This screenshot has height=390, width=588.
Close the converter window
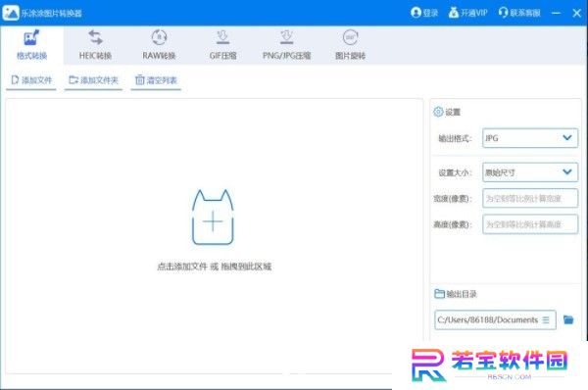(x=577, y=13)
